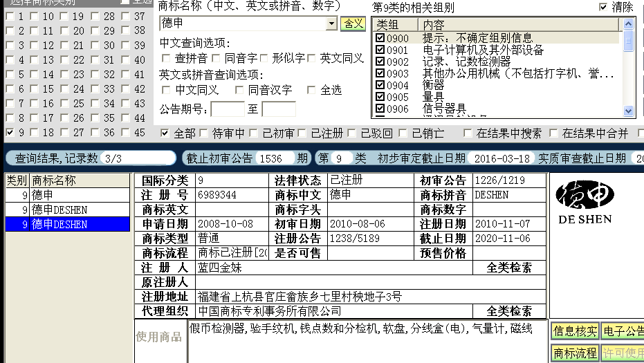Uncheck group 0900 in related groups list
Viewport: 644px width, 363px height.
[x=380, y=38]
